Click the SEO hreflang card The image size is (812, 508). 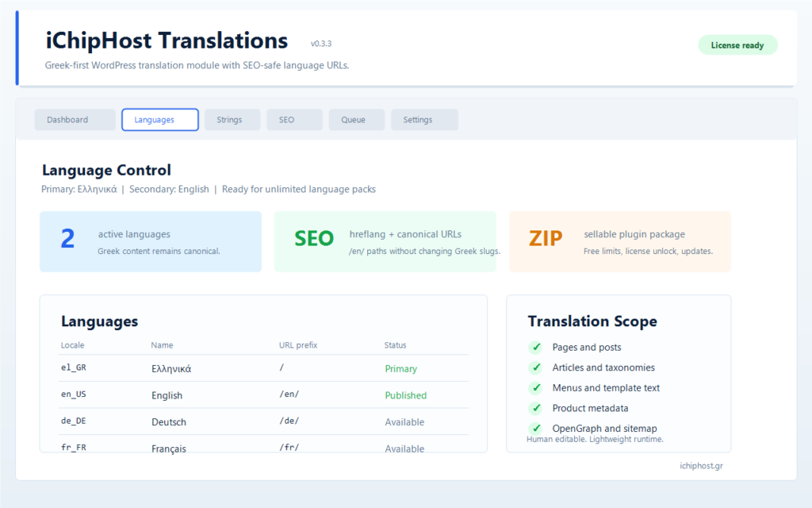tap(385, 241)
